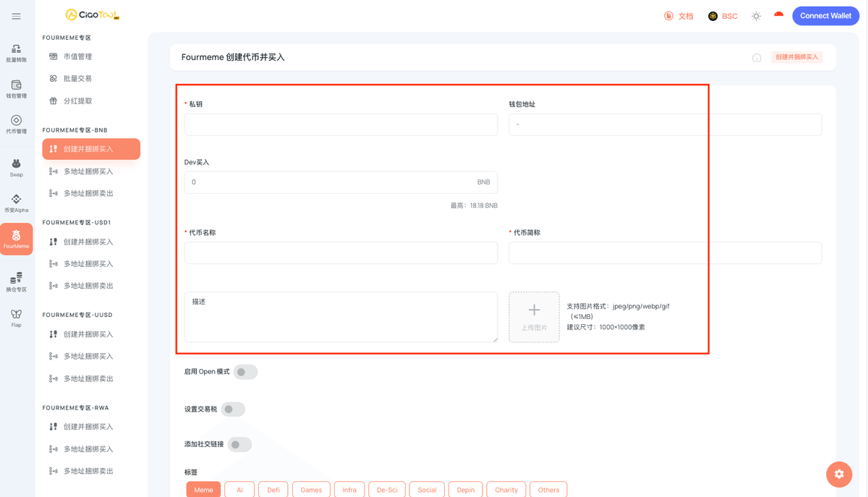868x497 pixels.
Task: Click the Connect Wallet button
Action: click(825, 16)
